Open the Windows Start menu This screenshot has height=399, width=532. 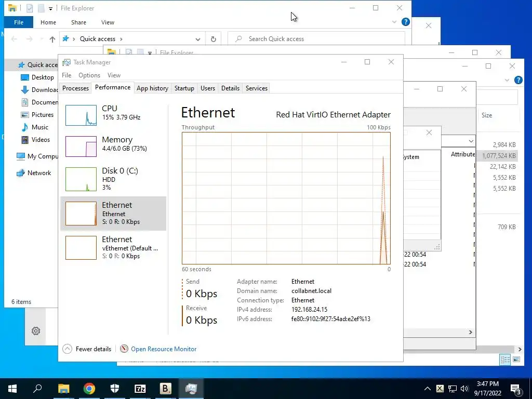click(12, 389)
